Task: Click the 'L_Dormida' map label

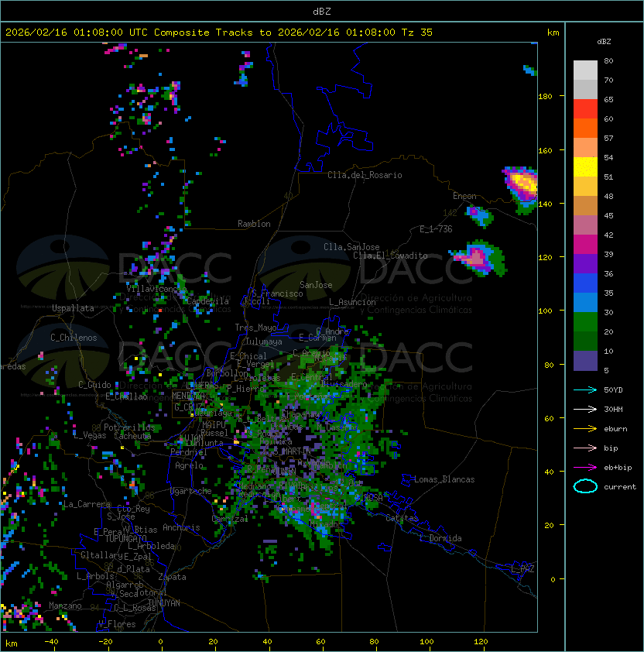Action: tap(440, 538)
